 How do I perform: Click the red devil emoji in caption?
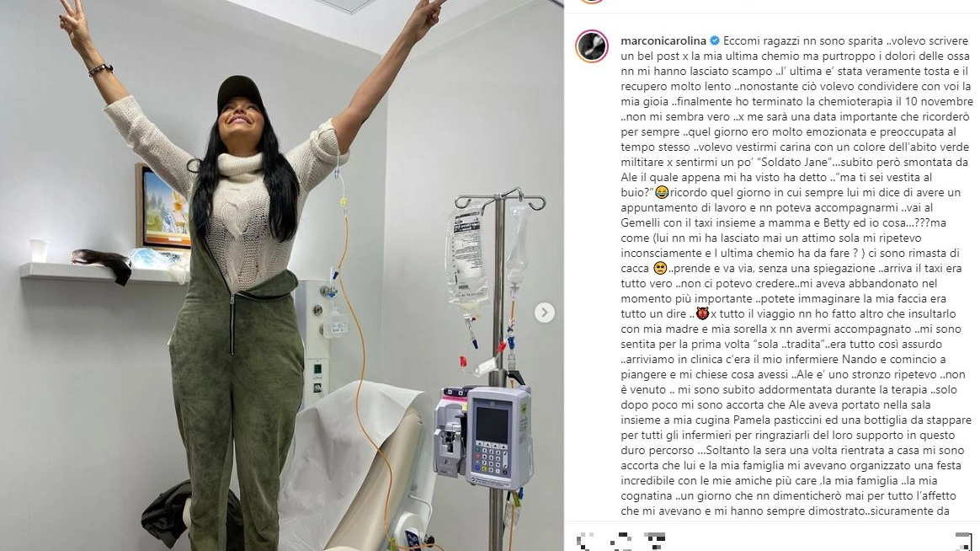point(702,314)
